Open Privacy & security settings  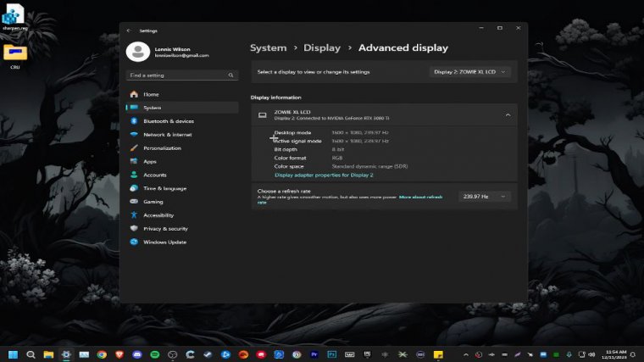(x=165, y=229)
